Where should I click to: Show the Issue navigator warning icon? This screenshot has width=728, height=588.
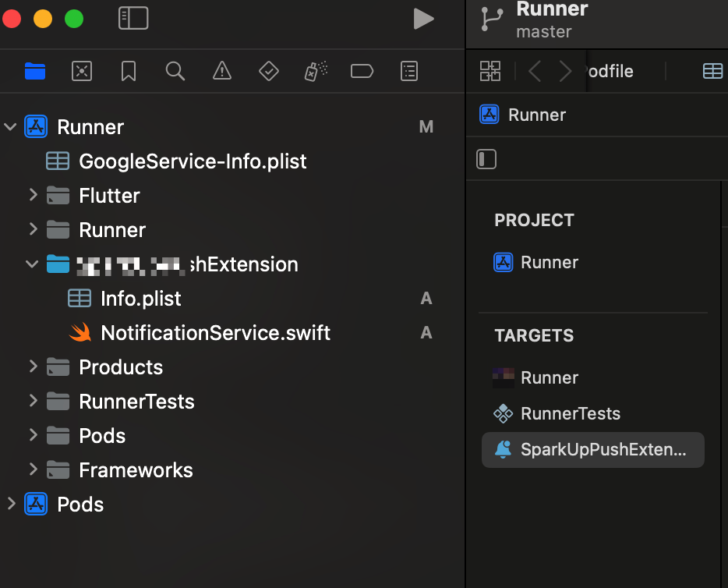(222, 71)
